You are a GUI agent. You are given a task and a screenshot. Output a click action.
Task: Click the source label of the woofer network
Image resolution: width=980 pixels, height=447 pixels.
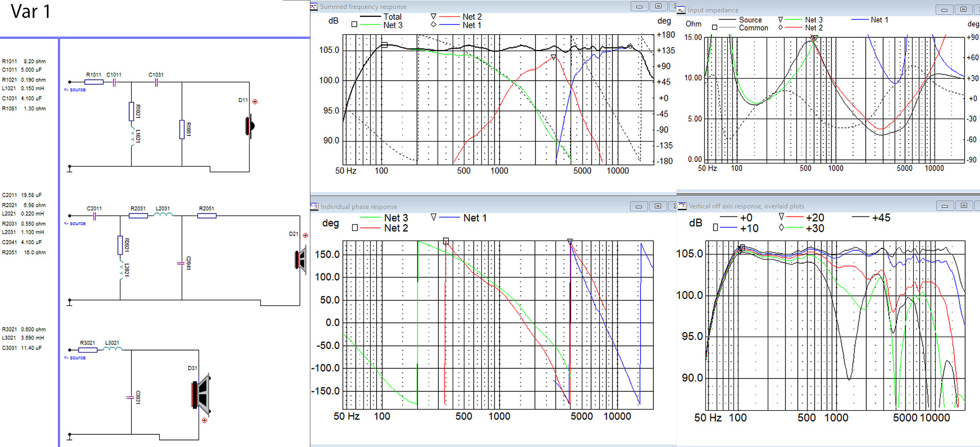[77, 358]
